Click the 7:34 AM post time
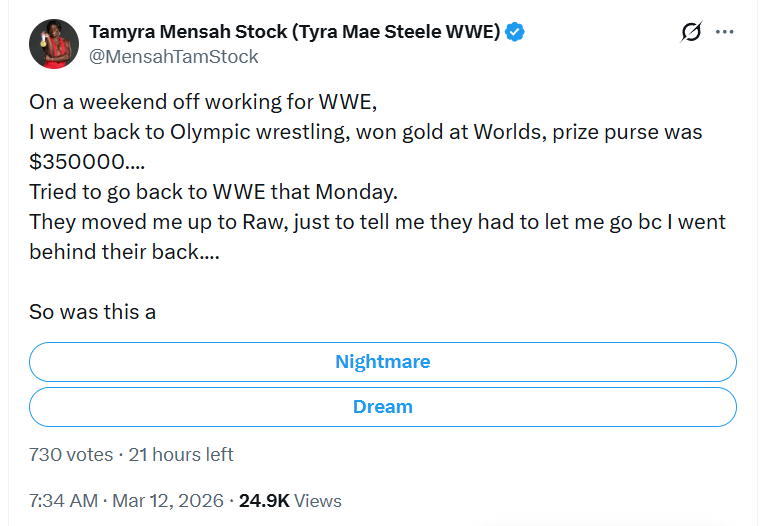Viewport: 762px width, 526px height. click(x=63, y=501)
